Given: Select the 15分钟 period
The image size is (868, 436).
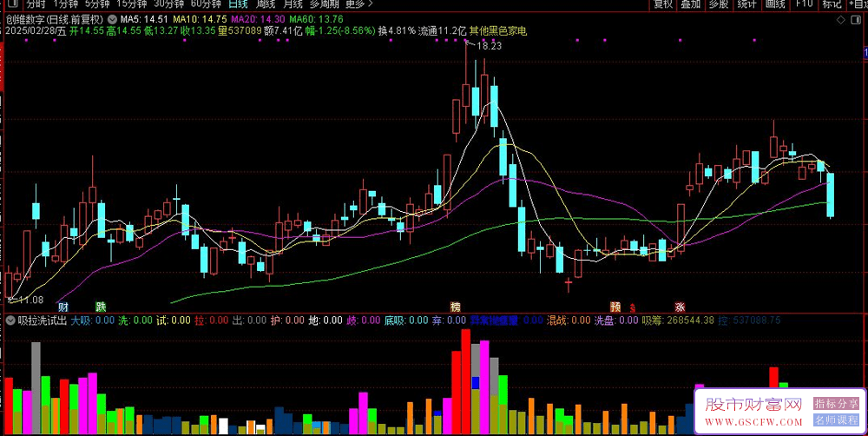Looking at the screenshot, I should click(131, 3).
